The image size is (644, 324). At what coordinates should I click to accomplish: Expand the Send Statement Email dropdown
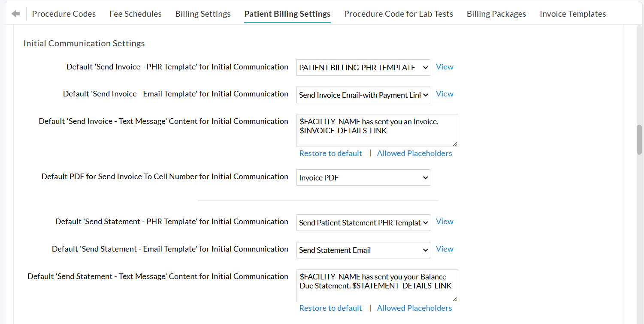point(363,250)
